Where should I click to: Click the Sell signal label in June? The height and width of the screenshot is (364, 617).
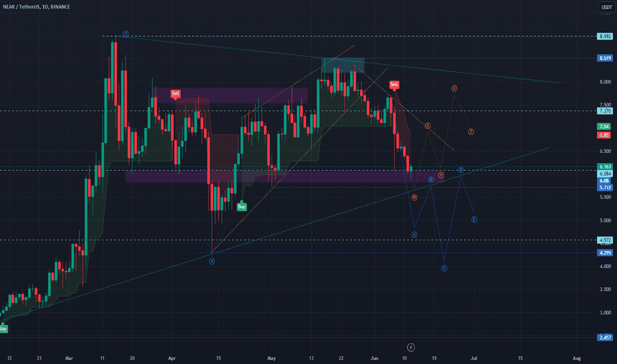[394, 85]
